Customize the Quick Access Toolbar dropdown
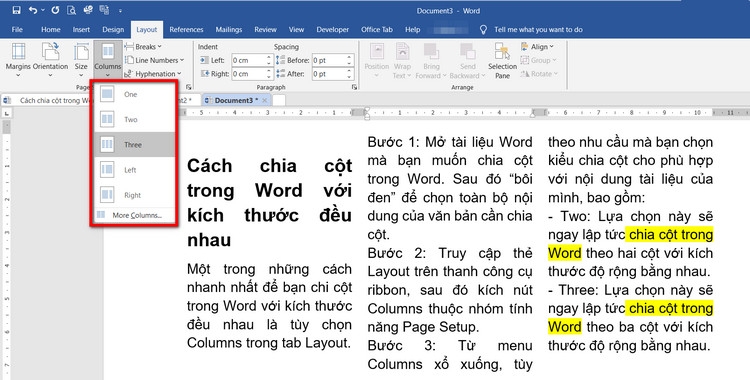Viewport: 750px width, 380px height. click(120, 11)
